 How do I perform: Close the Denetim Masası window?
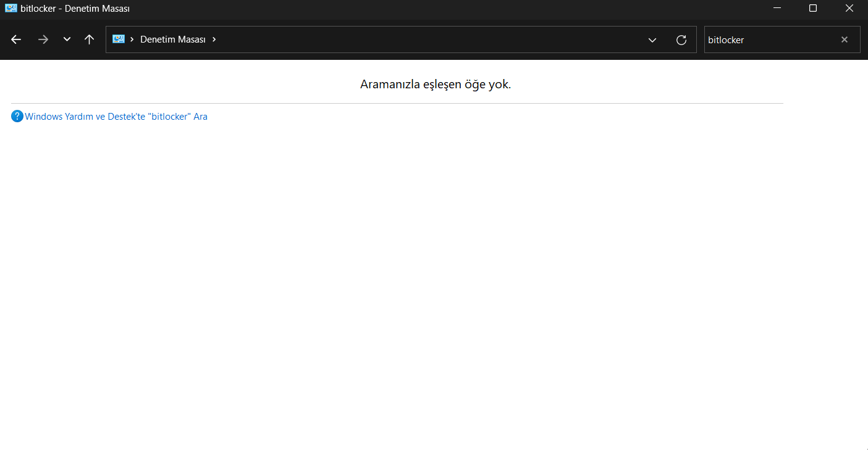pyautogui.click(x=849, y=8)
